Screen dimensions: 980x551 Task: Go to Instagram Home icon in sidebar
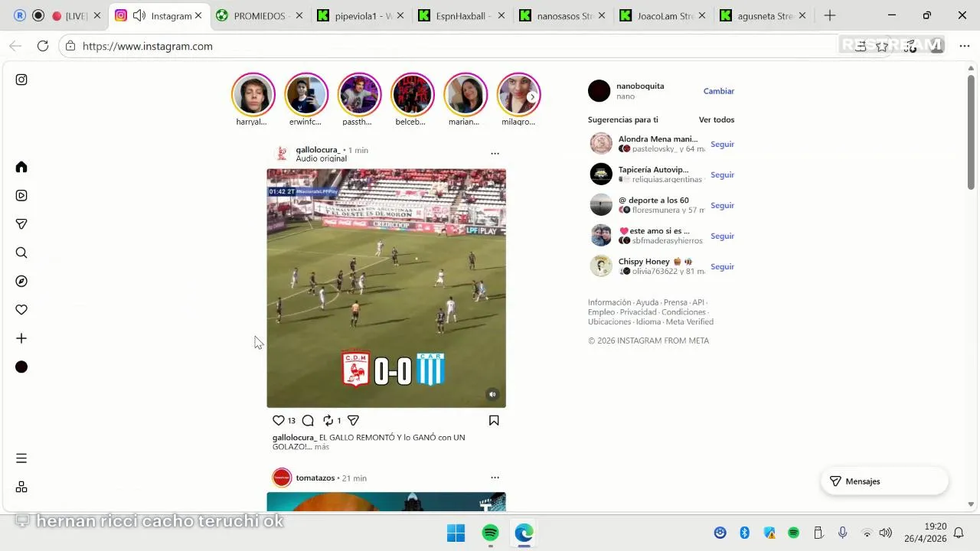tap(21, 167)
